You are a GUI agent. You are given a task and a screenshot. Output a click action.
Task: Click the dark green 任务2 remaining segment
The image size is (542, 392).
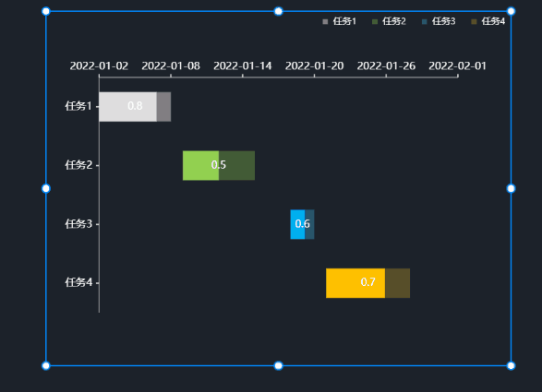coord(236,165)
